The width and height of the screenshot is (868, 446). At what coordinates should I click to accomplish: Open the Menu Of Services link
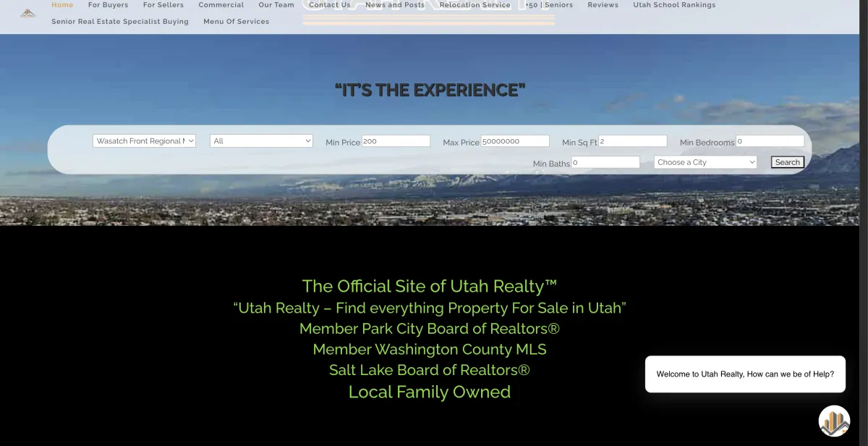237,22
